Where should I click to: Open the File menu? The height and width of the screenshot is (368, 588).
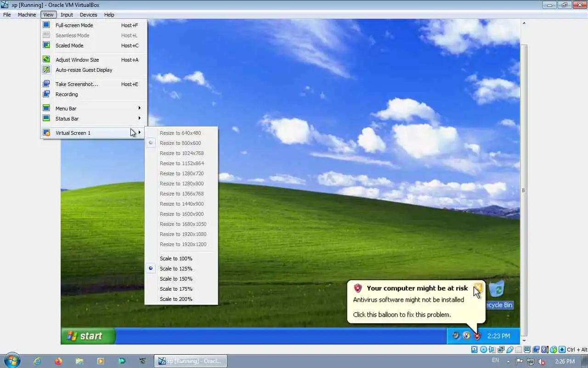(7, 15)
